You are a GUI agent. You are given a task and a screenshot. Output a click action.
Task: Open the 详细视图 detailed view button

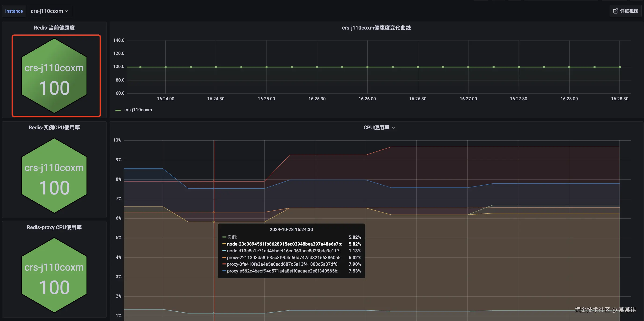point(629,11)
